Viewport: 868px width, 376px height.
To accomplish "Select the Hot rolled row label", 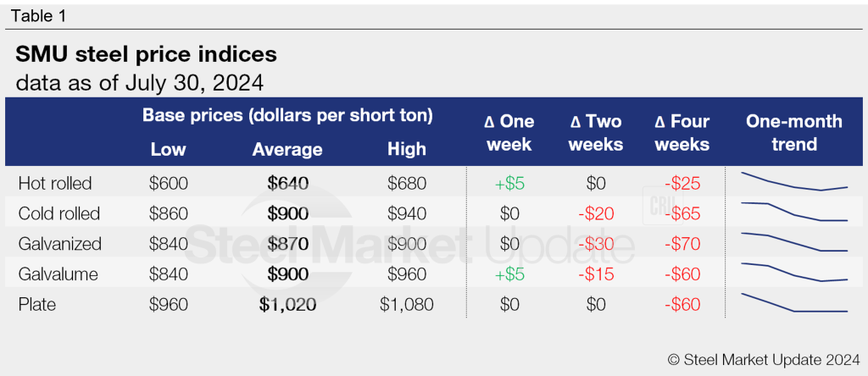I will [x=54, y=183].
